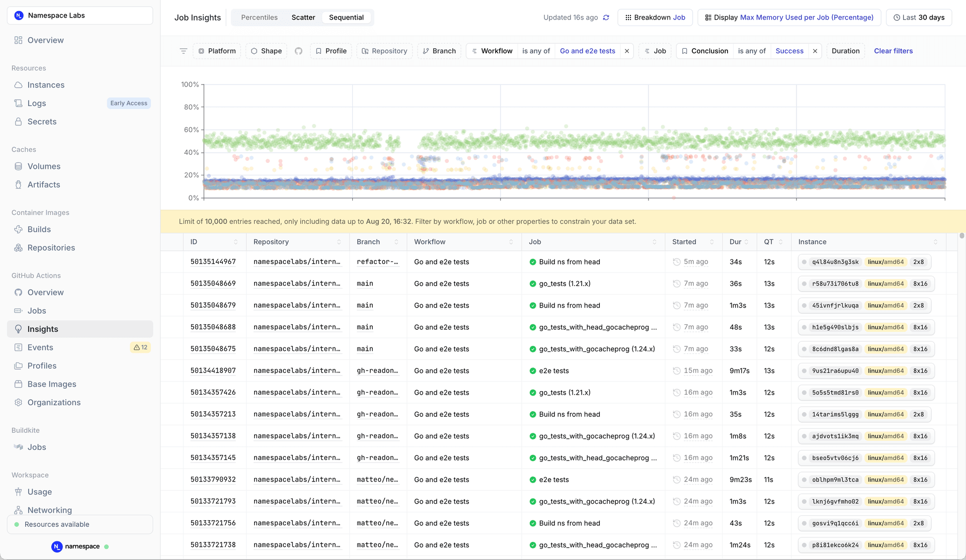The height and width of the screenshot is (560, 966).
Task: Refresh job insights data with the refresh icon
Action: (x=606, y=17)
